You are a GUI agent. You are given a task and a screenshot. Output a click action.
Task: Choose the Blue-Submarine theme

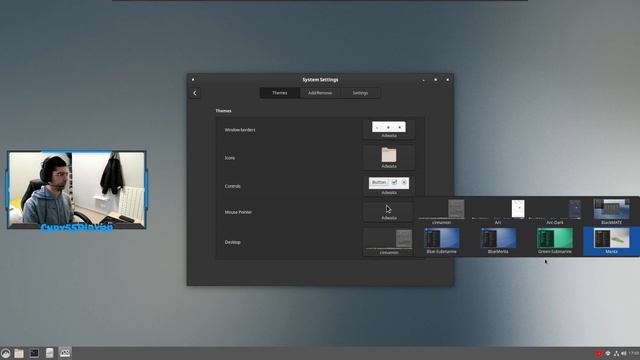[x=441, y=241]
